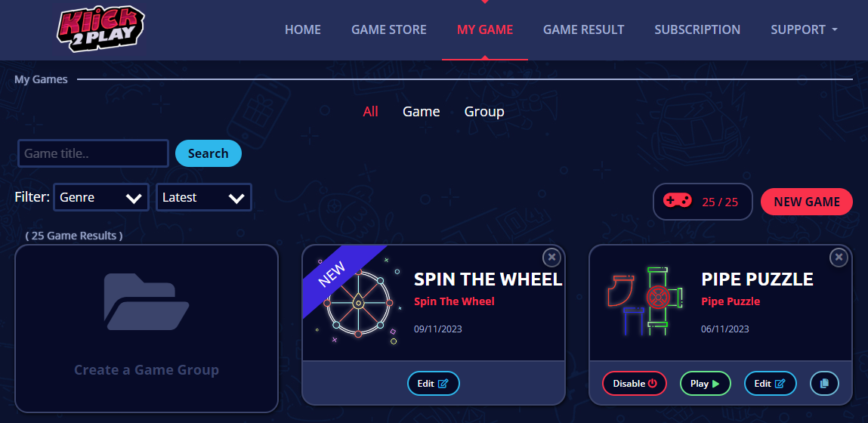868x423 pixels.
Task: Play the Pipe Puzzle game
Action: pyautogui.click(x=706, y=383)
